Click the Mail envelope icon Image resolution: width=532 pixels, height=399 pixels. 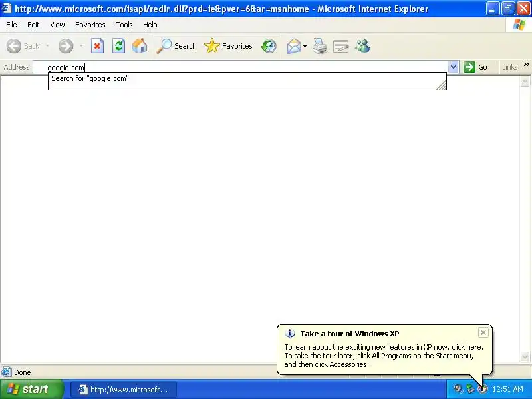[294, 46]
